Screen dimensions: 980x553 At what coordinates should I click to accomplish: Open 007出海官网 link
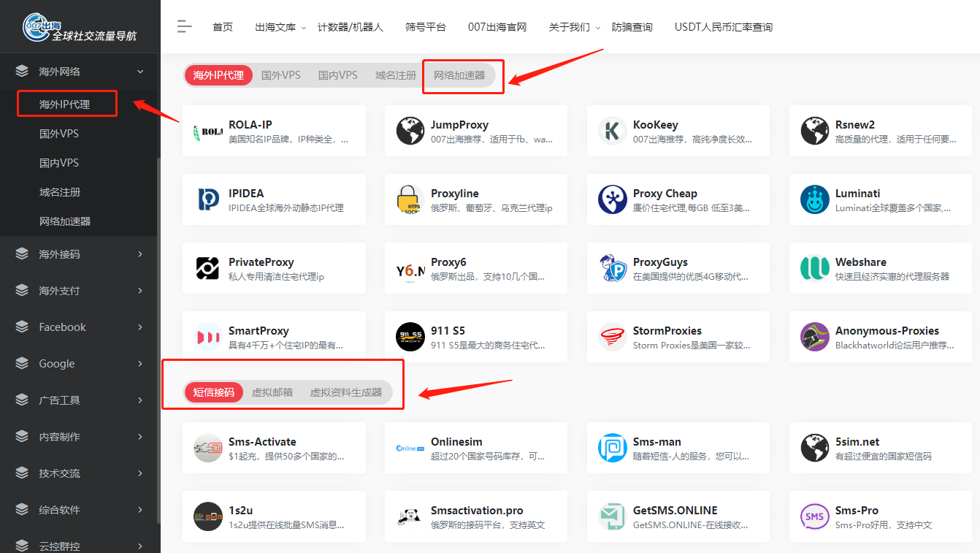point(497,27)
